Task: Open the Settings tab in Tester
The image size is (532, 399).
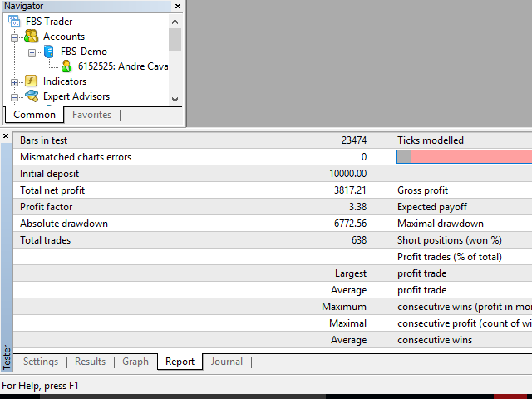Action: tap(41, 362)
